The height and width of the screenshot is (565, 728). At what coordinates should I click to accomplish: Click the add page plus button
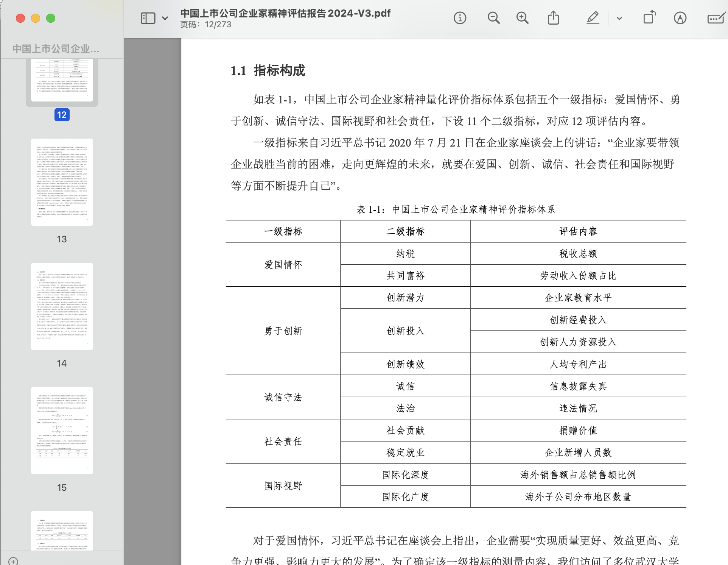click(x=13, y=561)
